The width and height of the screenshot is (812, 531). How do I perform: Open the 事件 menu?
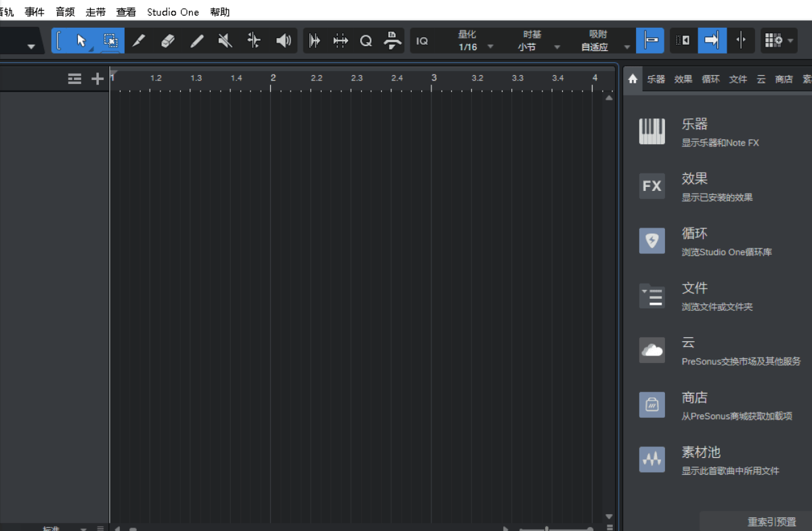[34, 12]
